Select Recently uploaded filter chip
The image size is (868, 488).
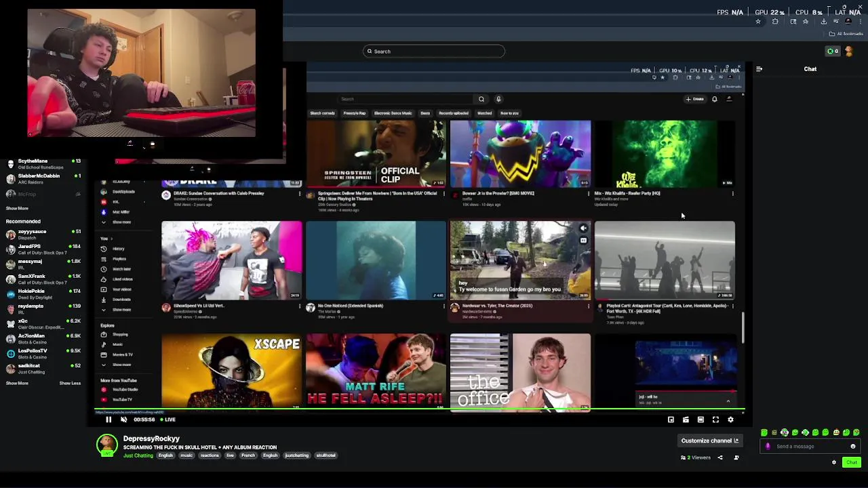tap(453, 113)
